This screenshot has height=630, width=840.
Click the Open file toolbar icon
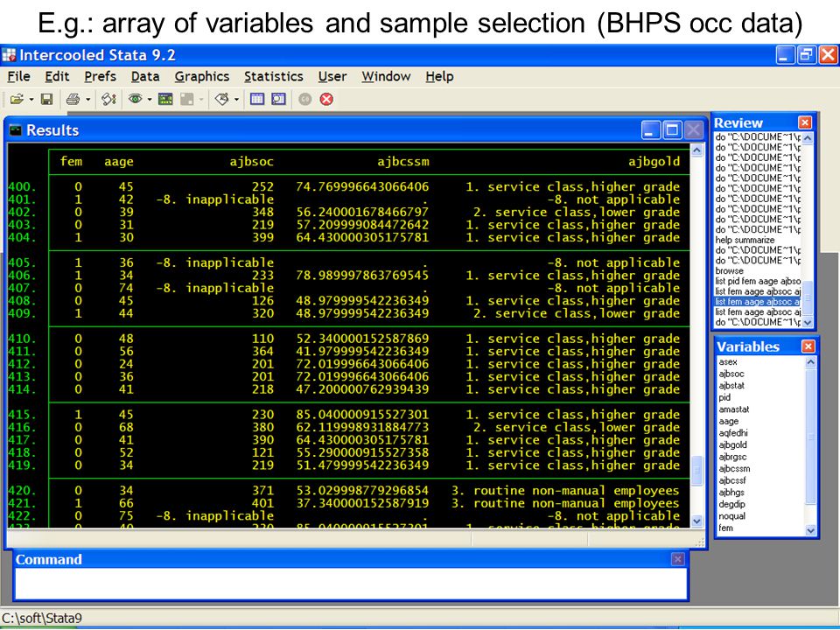coord(17,99)
